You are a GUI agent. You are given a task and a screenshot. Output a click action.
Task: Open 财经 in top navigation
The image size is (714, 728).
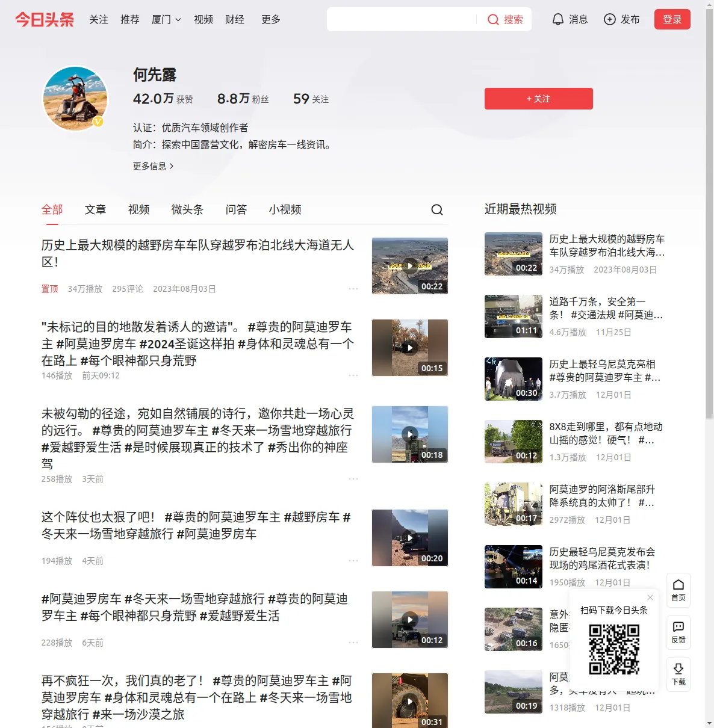coord(235,20)
